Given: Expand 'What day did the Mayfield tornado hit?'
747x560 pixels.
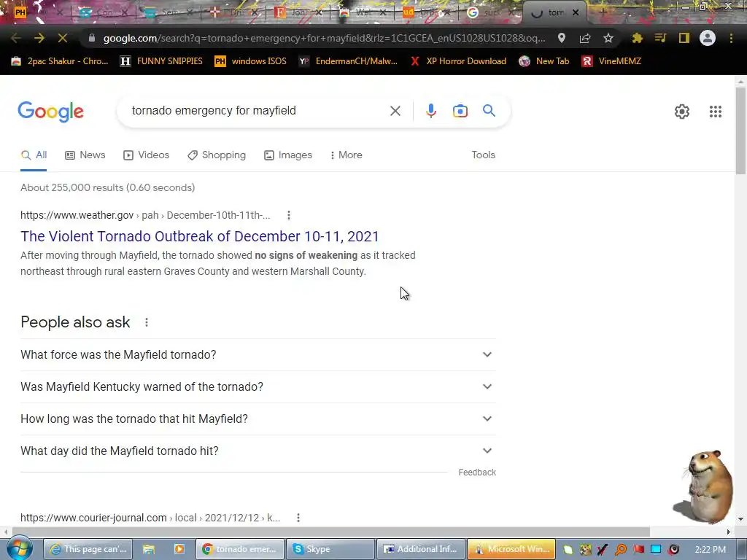Looking at the screenshot, I should point(258,451).
